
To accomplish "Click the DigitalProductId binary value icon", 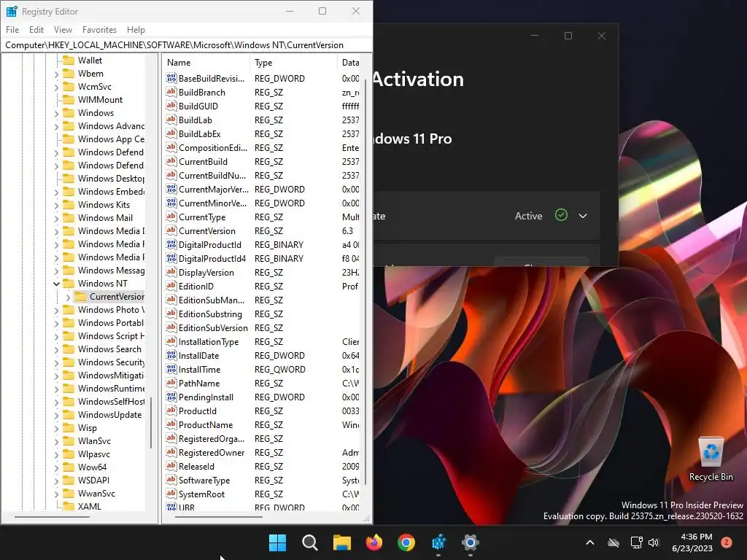I will point(171,244).
